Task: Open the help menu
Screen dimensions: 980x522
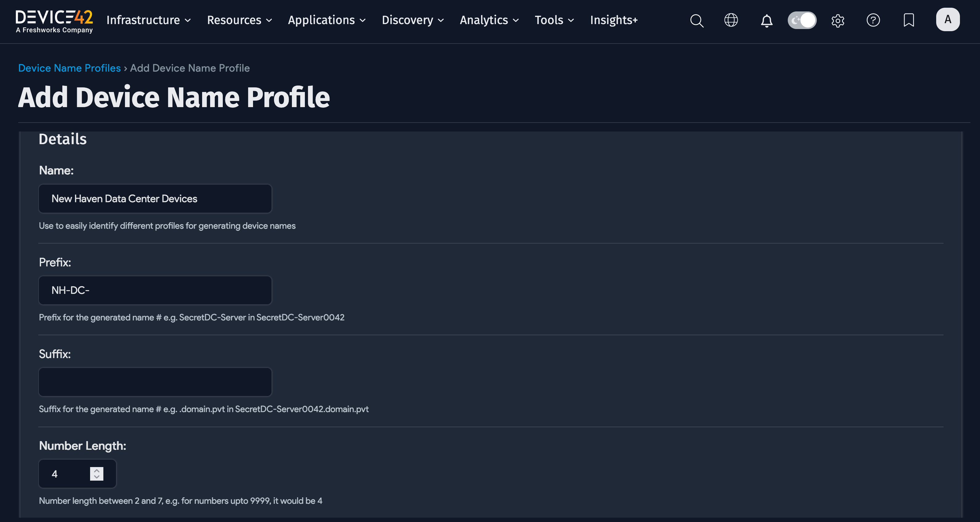Action: coord(873,21)
